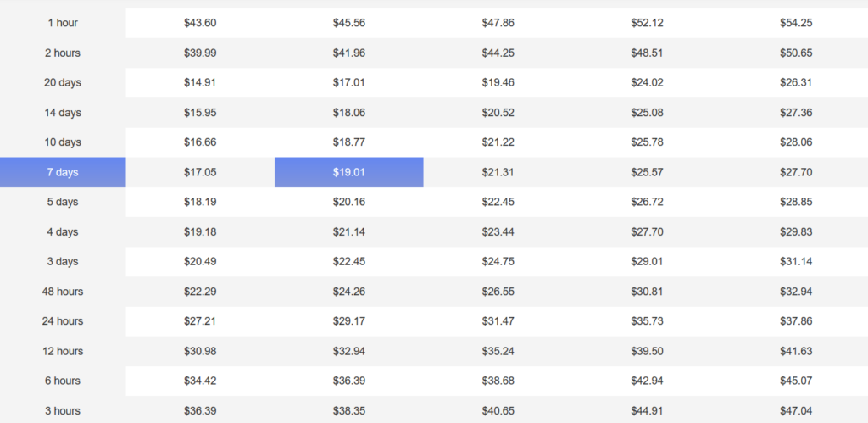Image resolution: width=868 pixels, height=423 pixels.
Task: Pick the $48.51 price in 2 hours row
Action: [x=647, y=53]
